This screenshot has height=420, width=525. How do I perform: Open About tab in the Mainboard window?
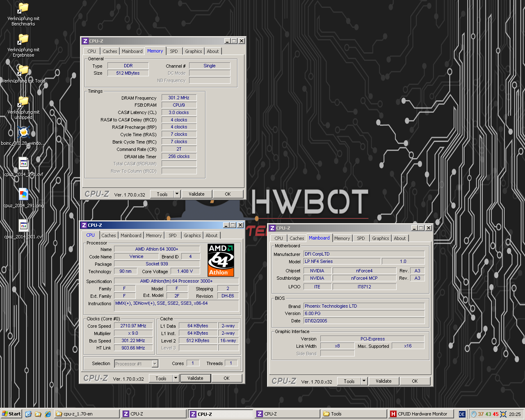click(400, 238)
